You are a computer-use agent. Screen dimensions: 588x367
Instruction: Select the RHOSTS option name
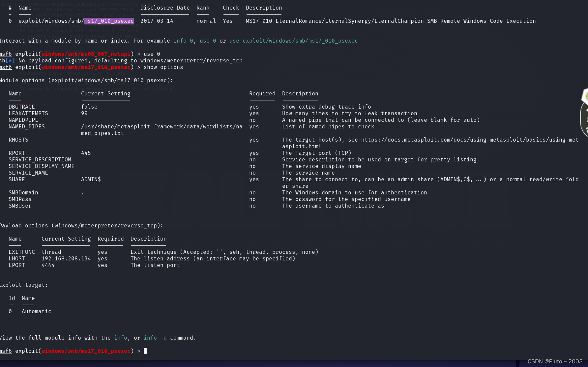18,140
